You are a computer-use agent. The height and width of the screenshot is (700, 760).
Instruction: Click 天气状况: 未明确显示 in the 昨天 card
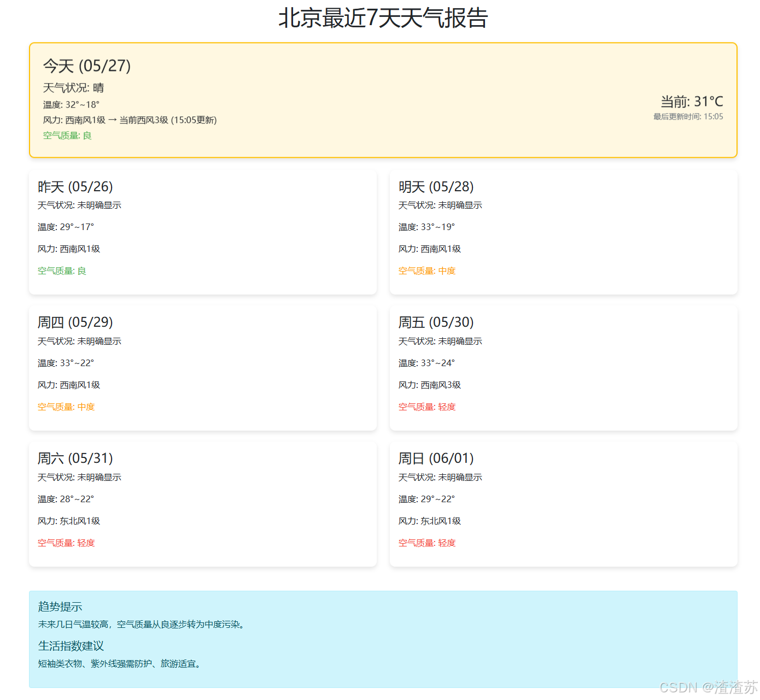point(79,205)
